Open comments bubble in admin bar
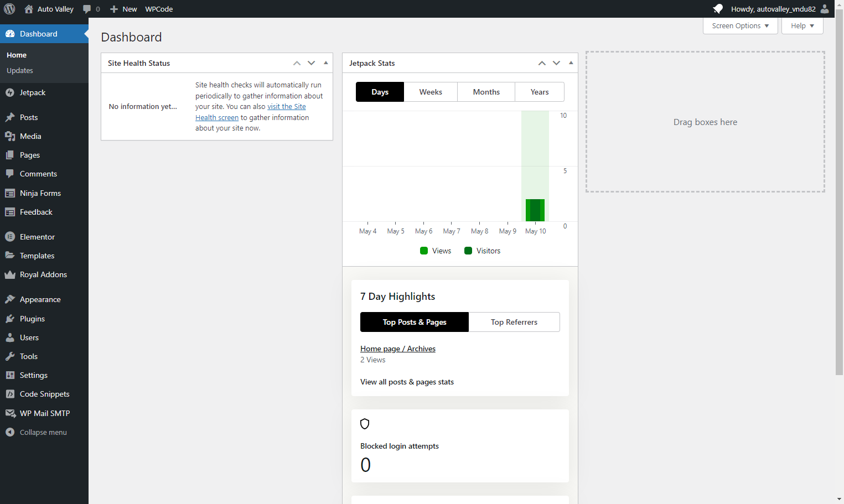The height and width of the screenshot is (504, 844). pos(87,9)
